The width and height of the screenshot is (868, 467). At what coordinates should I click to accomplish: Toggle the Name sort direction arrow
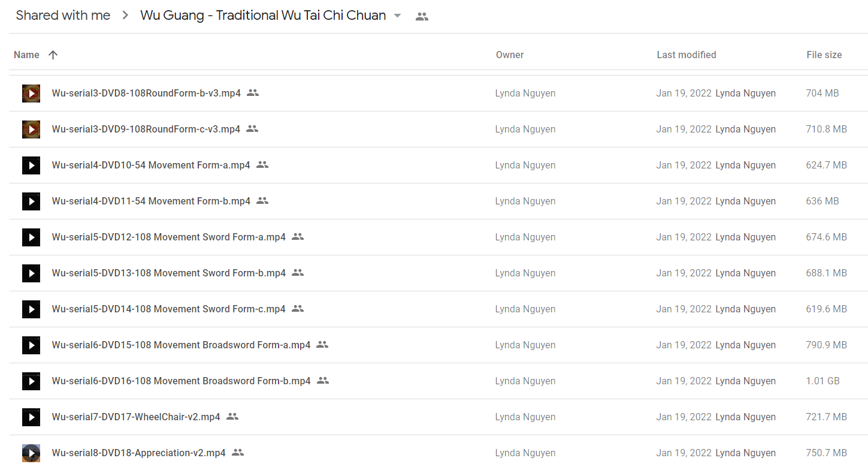pyautogui.click(x=53, y=55)
